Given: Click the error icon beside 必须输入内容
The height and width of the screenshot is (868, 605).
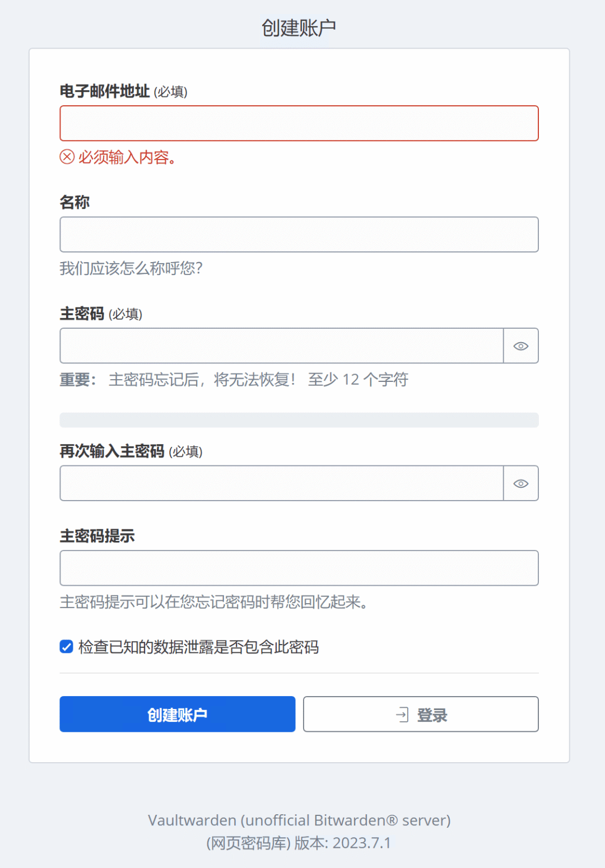Looking at the screenshot, I should 66,158.
